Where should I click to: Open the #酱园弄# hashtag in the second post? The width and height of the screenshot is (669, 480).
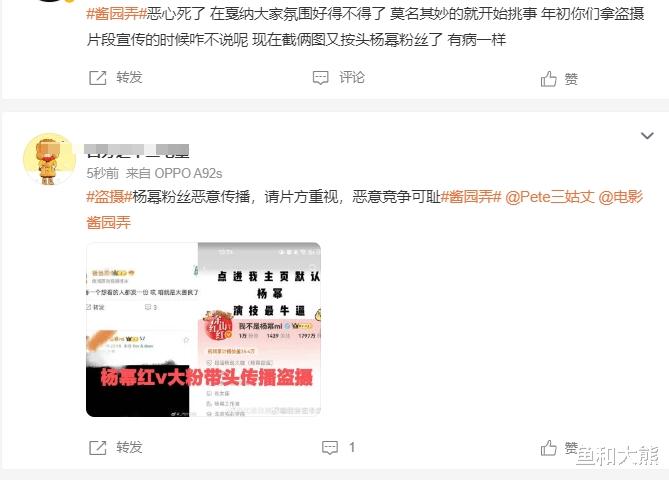click(x=471, y=197)
